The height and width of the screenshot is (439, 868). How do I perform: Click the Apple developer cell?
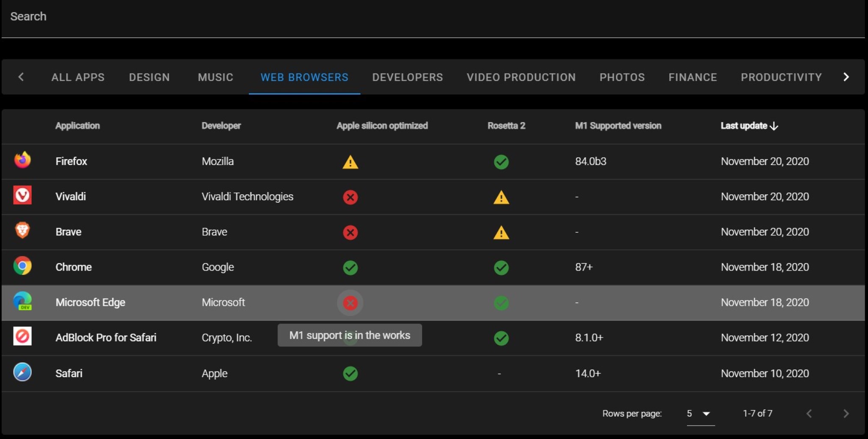(214, 373)
